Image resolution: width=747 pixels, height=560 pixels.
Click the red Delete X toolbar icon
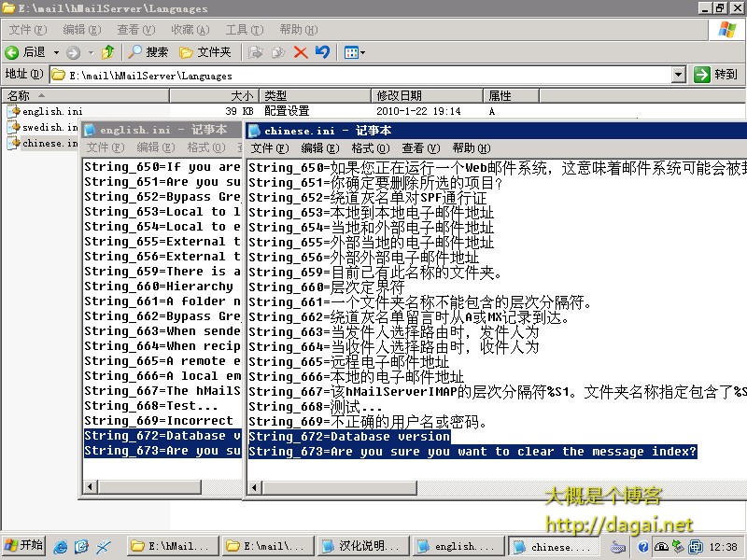301,52
